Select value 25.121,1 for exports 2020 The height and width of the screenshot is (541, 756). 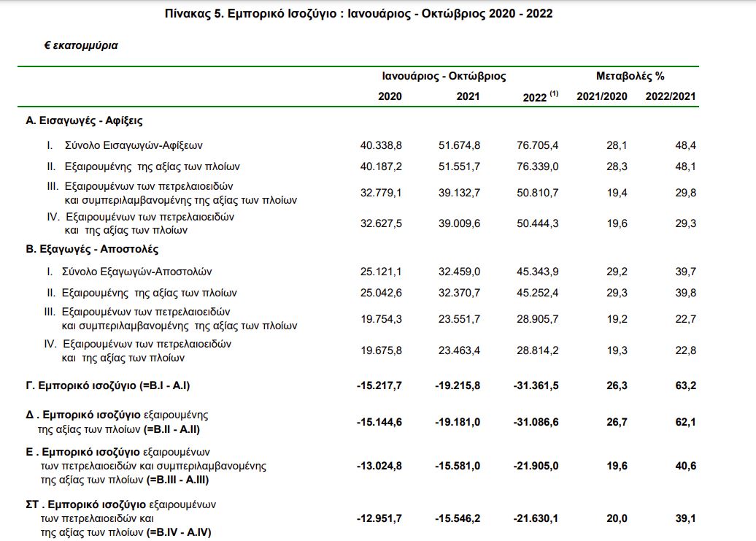point(381,272)
